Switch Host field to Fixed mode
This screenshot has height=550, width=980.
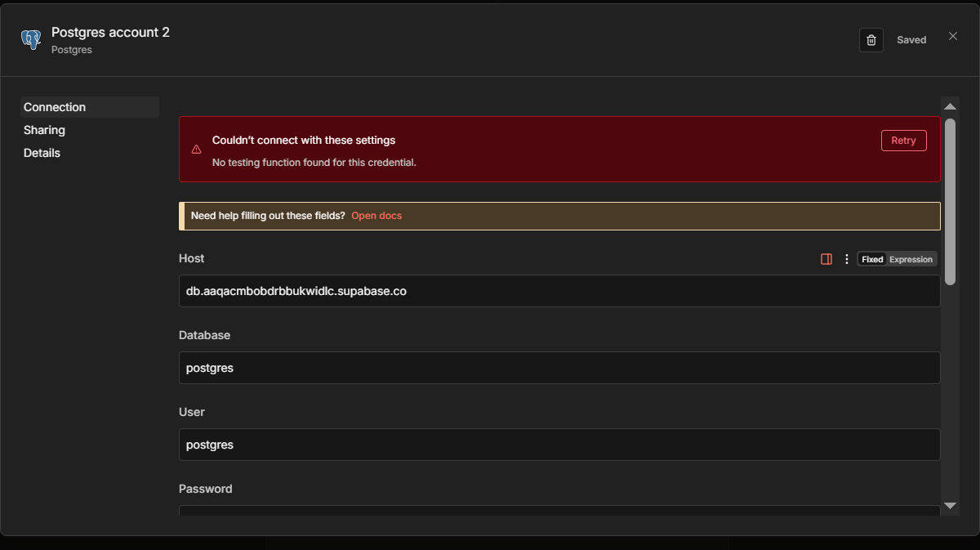(x=872, y=259)
